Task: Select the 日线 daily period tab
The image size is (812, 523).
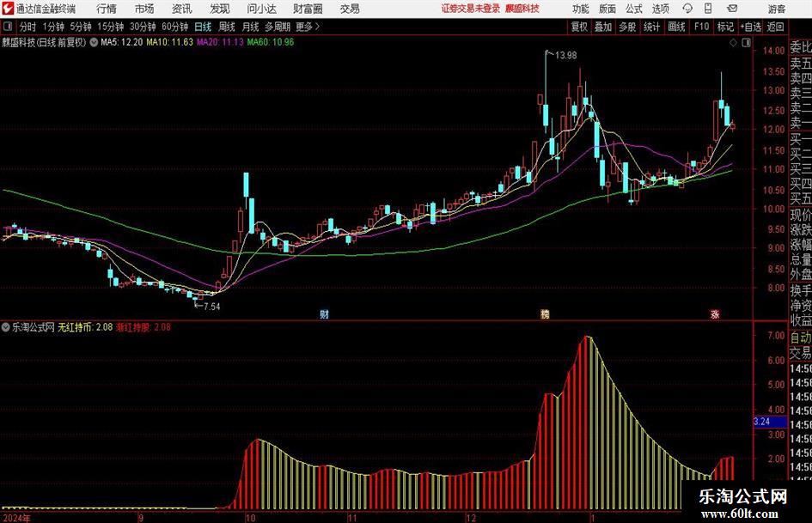Action: tap(203, 27)
